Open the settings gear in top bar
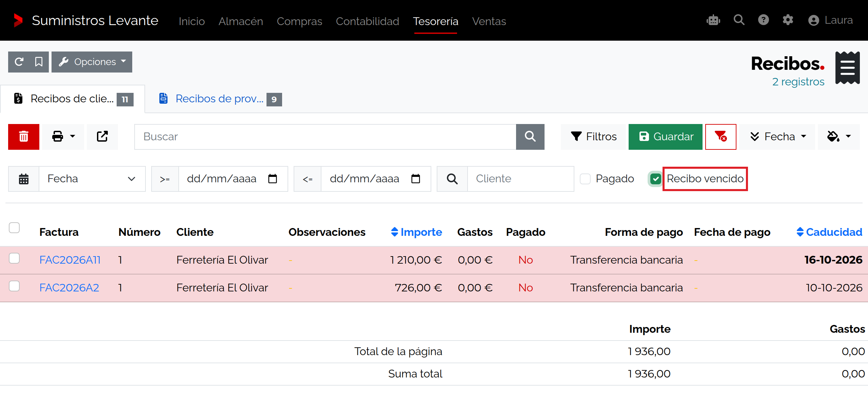The image size is (868, 410). [788, 20]
